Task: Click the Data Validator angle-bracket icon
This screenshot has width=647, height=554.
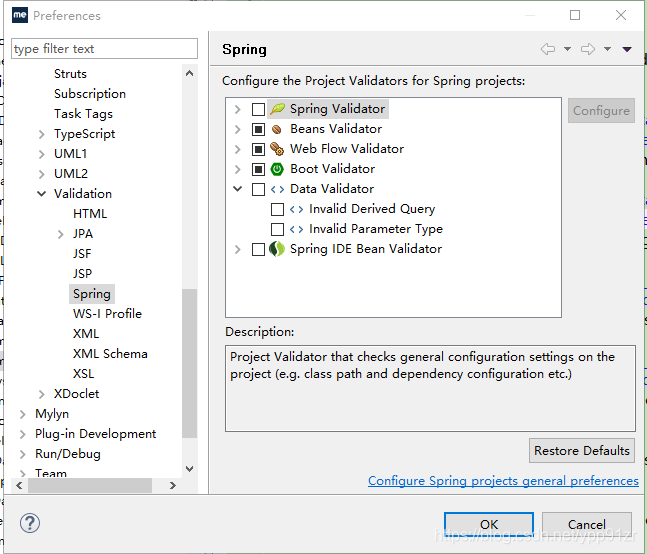Action: point(277,189)
